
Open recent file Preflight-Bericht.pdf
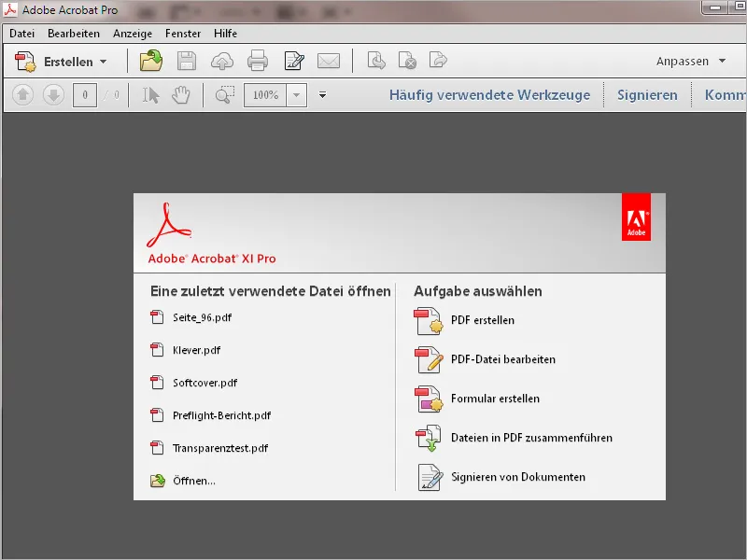click(x=221, y=415)
